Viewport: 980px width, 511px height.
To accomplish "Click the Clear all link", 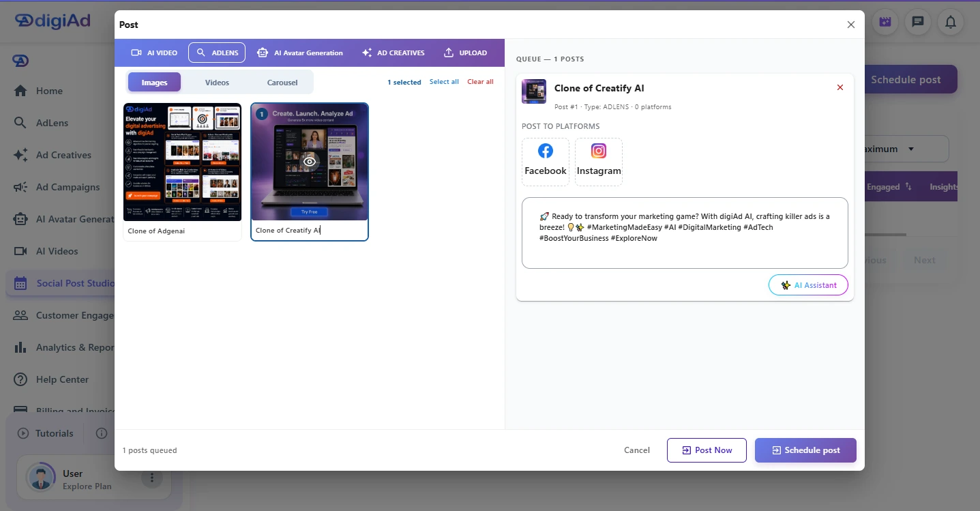I will pos(480,82).
